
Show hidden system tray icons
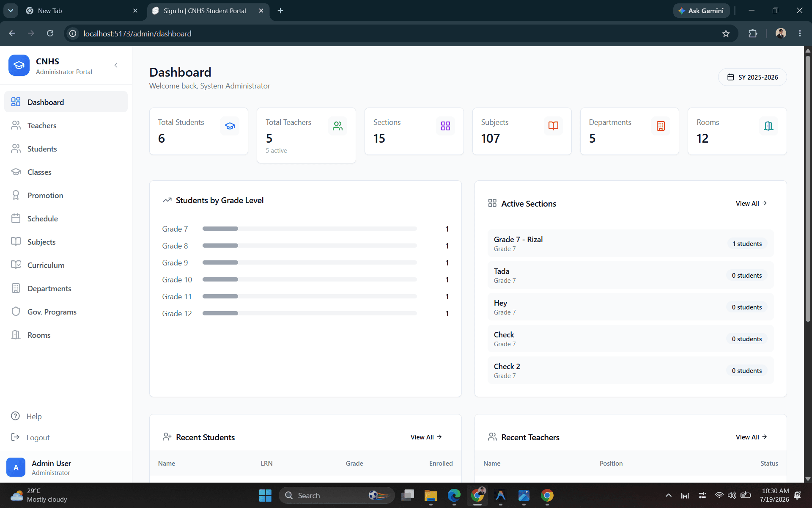pos(668,495)
